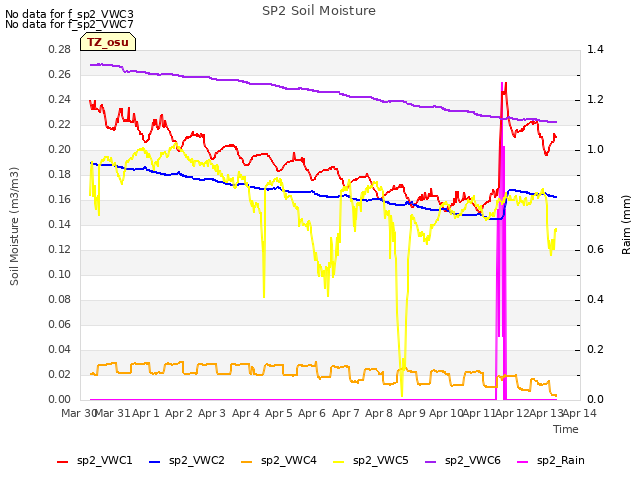Screen dimensions: 640x480
Task: Toggle the sp2_Rain legend entry
Action: (551, 461)
